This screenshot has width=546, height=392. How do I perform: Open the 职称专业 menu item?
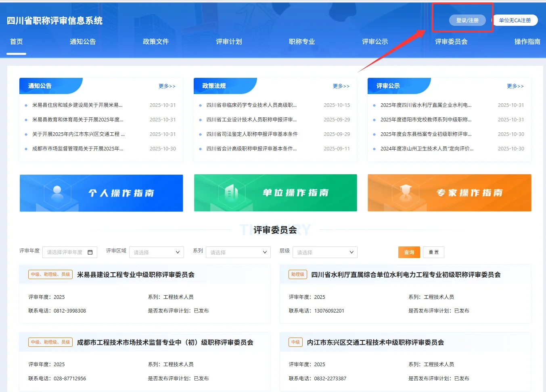(301, 41)
